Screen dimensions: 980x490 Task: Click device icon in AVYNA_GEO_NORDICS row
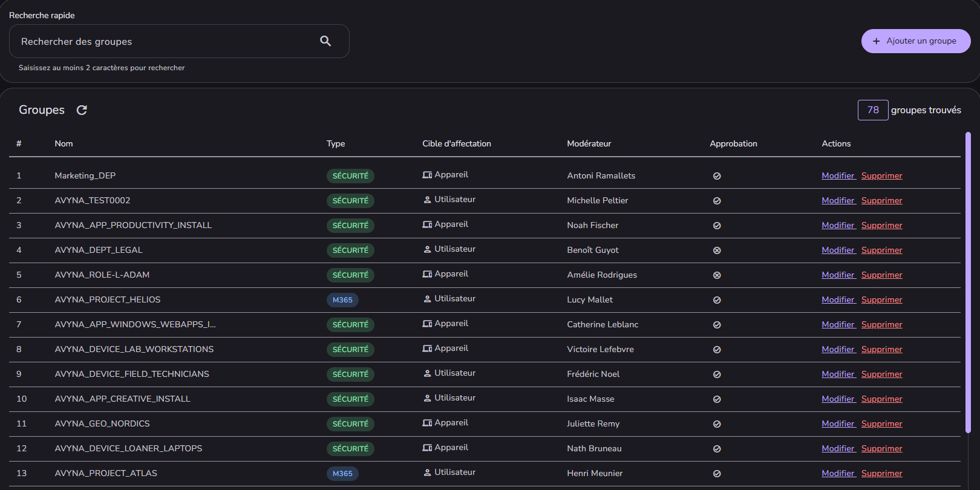[427, 423]
